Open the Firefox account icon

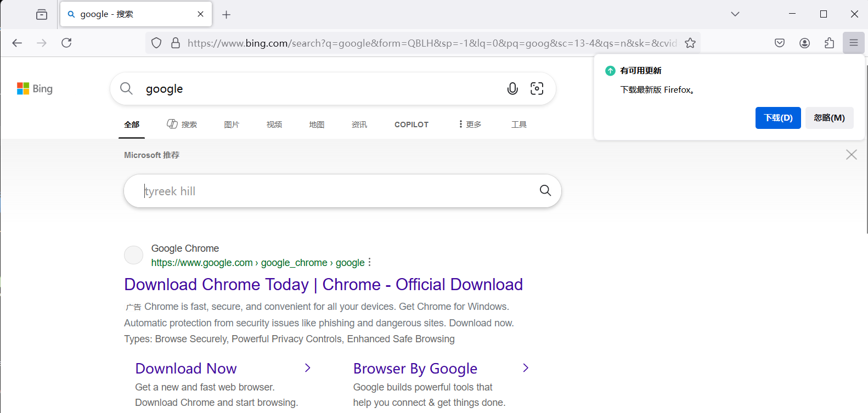[804, 43]
